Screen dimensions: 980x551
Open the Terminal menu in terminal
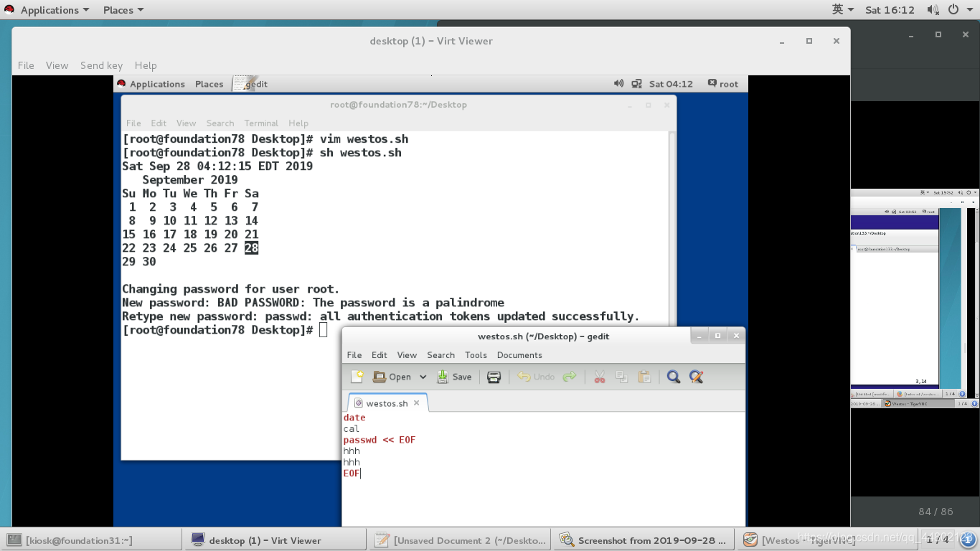pos(261,123)
